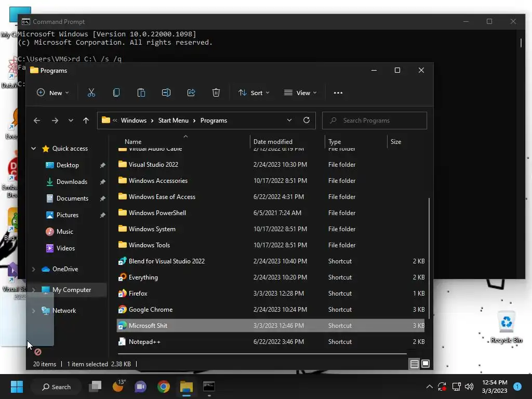Click the volume speaker tray icon
Viewport: 532px width, 399px height.
[x=469, y=387]
